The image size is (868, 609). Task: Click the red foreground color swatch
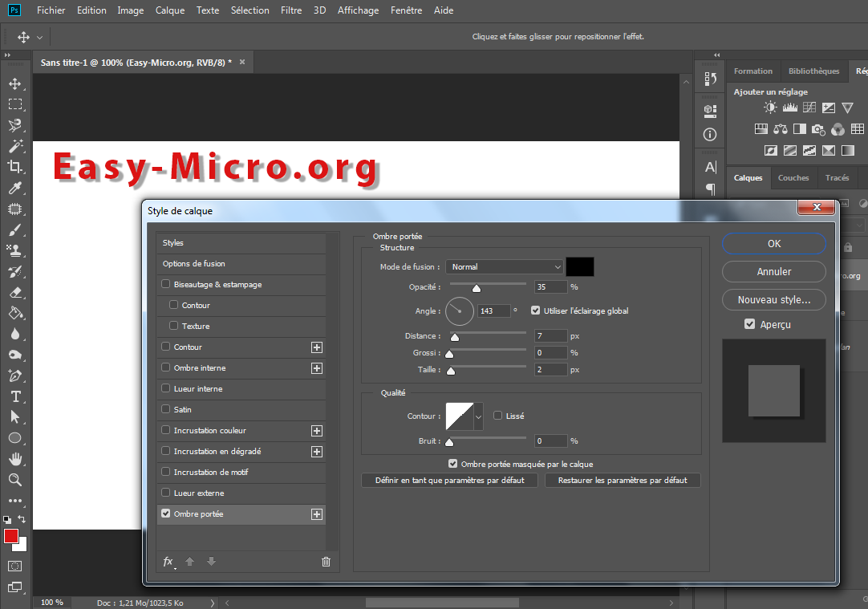pyautogui.click(x=11, y=536)
